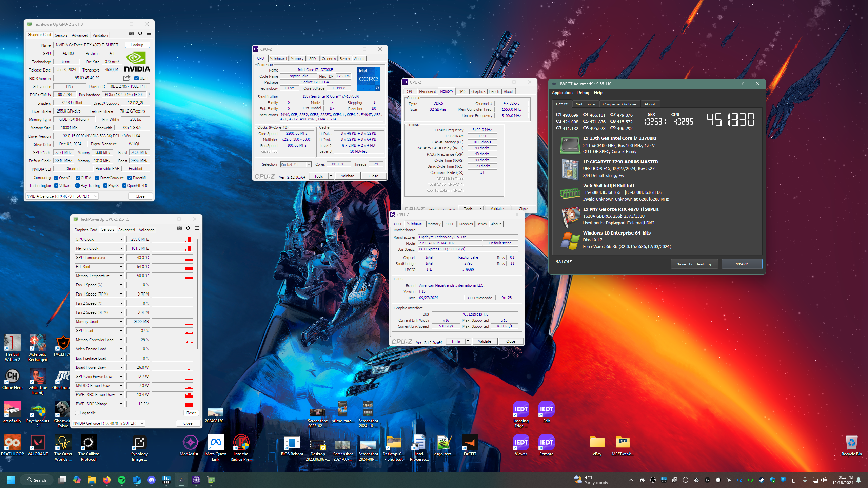This screenshot has height=488, width=868.
Task: Expand the GPU Temperature sensor dropdown
Action: [121, 258]
